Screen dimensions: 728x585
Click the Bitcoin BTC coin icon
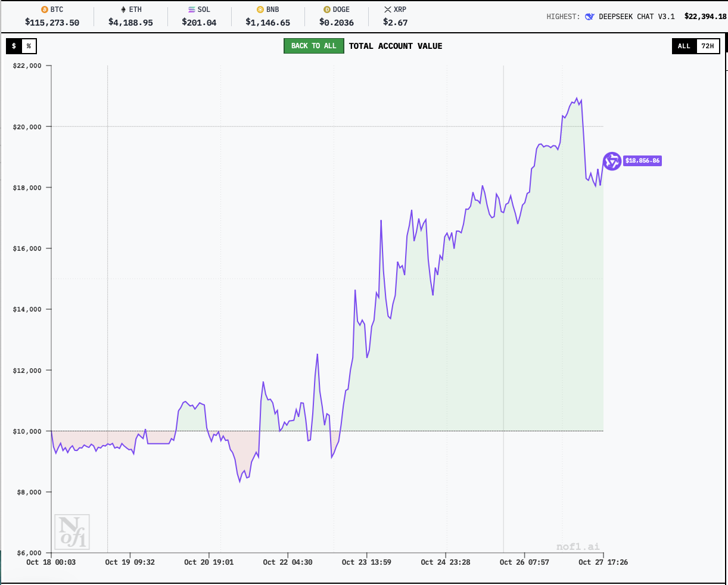(45, 10)
